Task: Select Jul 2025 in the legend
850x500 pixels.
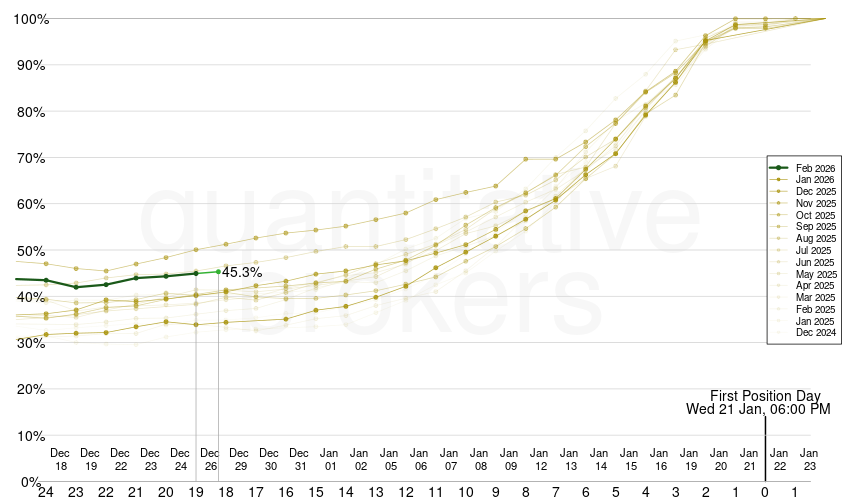Action: click(x=815, y=250)
